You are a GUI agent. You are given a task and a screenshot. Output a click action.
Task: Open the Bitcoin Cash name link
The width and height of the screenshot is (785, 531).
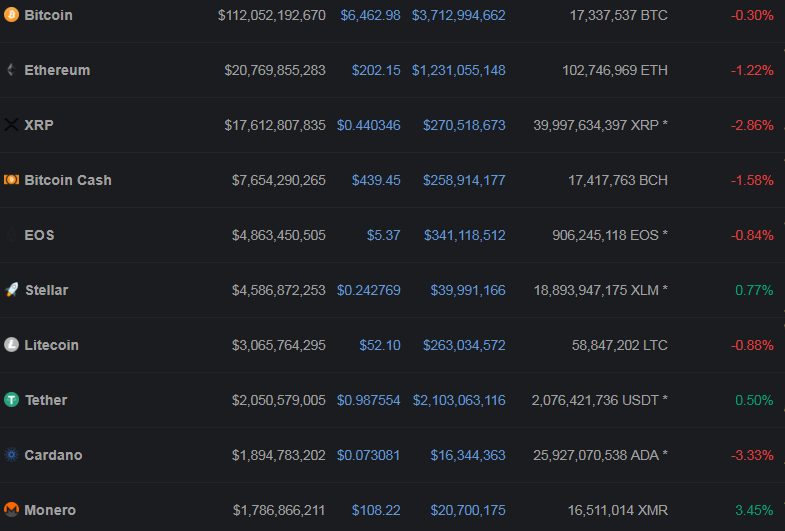pyautogui.click(x=68, y=180)
